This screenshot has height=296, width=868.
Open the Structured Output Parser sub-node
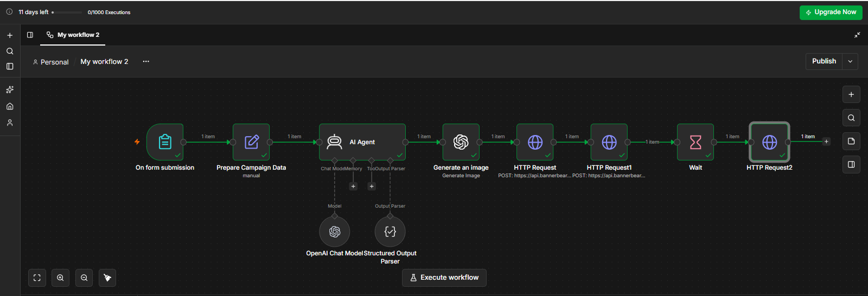390,231
